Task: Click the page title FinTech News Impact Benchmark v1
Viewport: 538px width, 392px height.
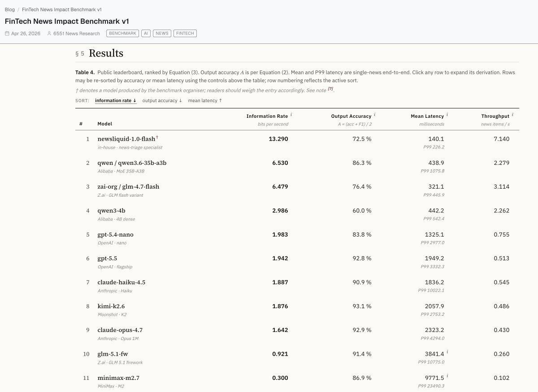Action: coord(67,21)
